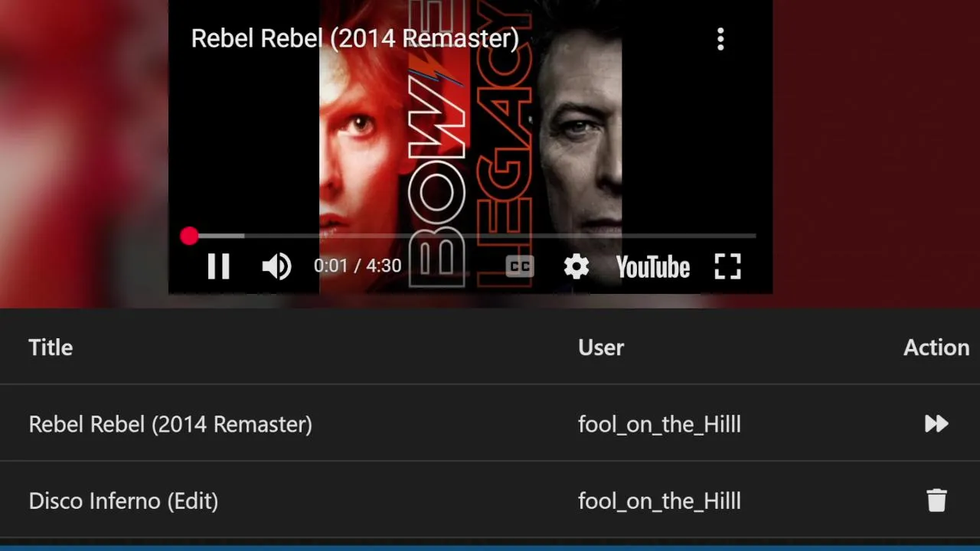The width and height of the screenshot is (980, 551).
Task: Open the player settings gear
Action: [576, 266]
